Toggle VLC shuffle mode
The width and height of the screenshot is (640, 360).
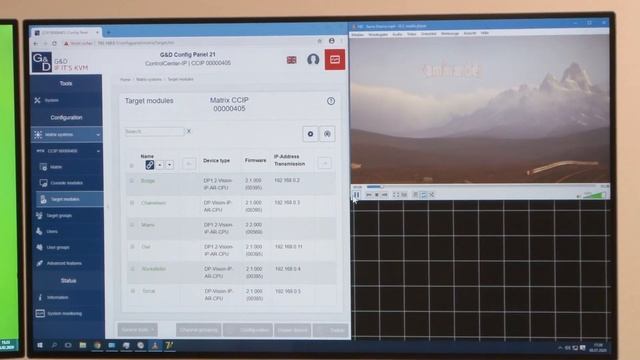point(432,195)
